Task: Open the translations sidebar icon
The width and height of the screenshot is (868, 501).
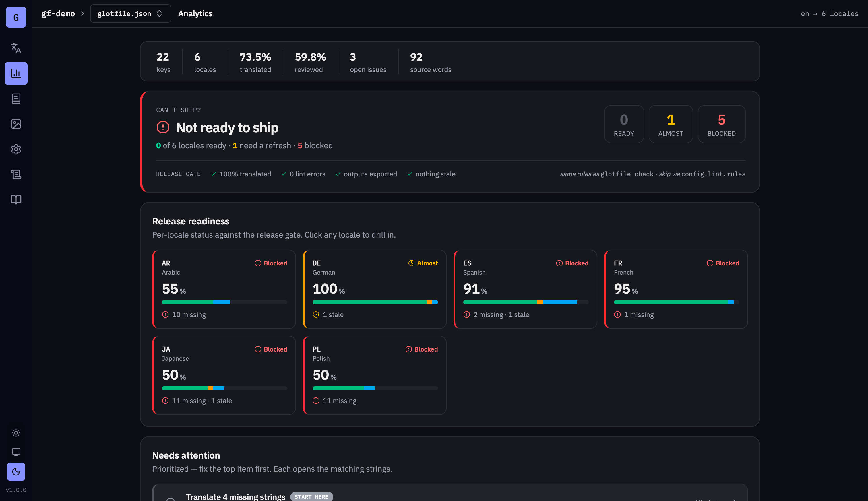Action: point(16,48)
